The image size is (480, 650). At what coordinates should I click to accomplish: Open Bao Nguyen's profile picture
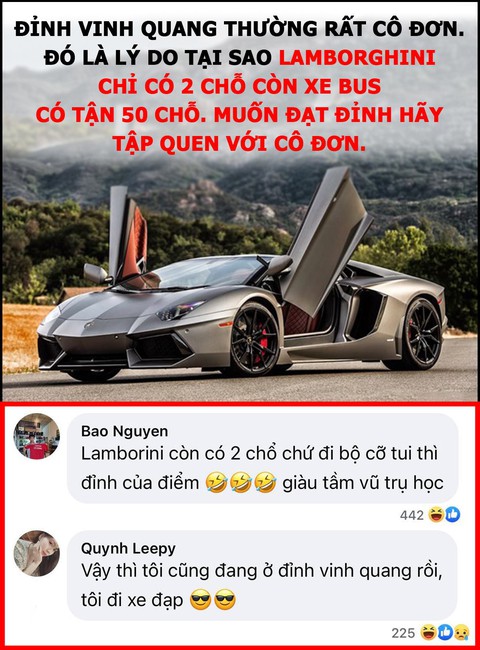(x=36, y=437)
